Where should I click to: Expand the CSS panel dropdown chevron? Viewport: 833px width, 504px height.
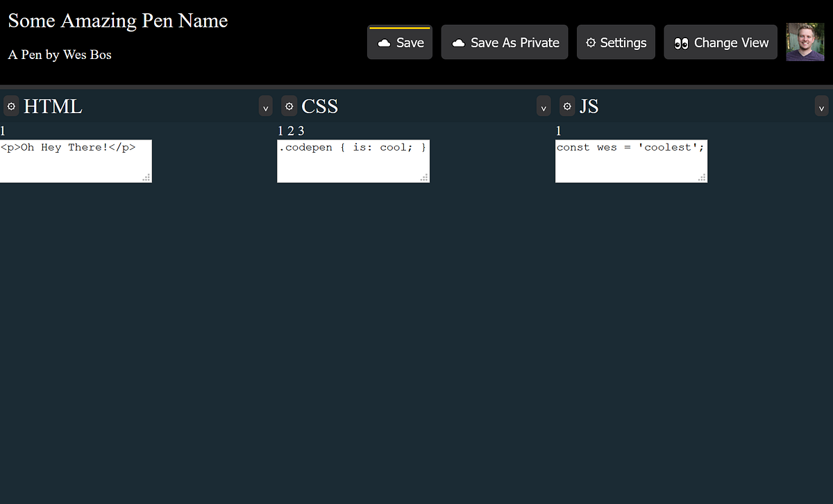[x=544, y=106]
